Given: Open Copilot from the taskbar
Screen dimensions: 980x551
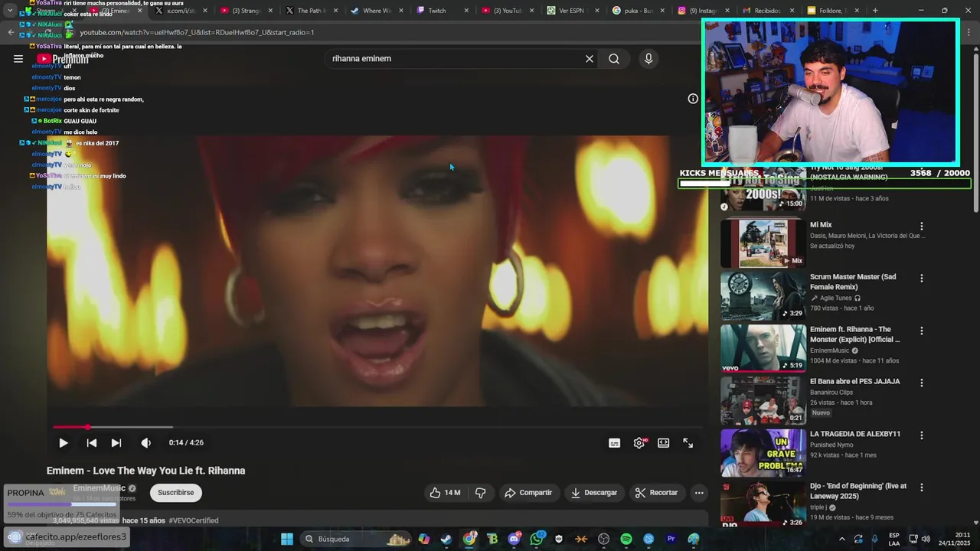Looking at the screenshot, I should coord(423,539).
